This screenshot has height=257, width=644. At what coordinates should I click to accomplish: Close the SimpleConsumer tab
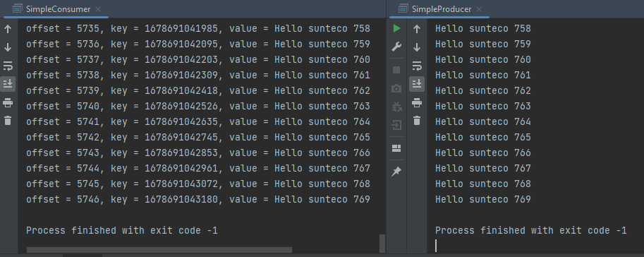pyautogui.click(x=98, y=9)
